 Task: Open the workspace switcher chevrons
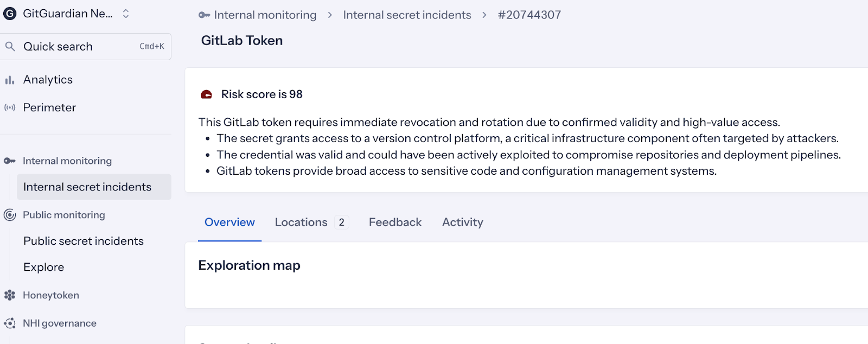click(x=126, y=14)
